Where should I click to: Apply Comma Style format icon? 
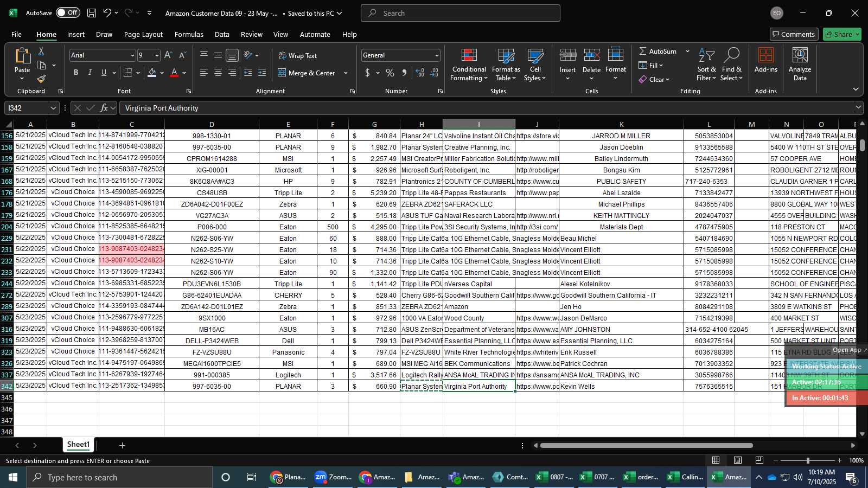click(x=404, y=73)
